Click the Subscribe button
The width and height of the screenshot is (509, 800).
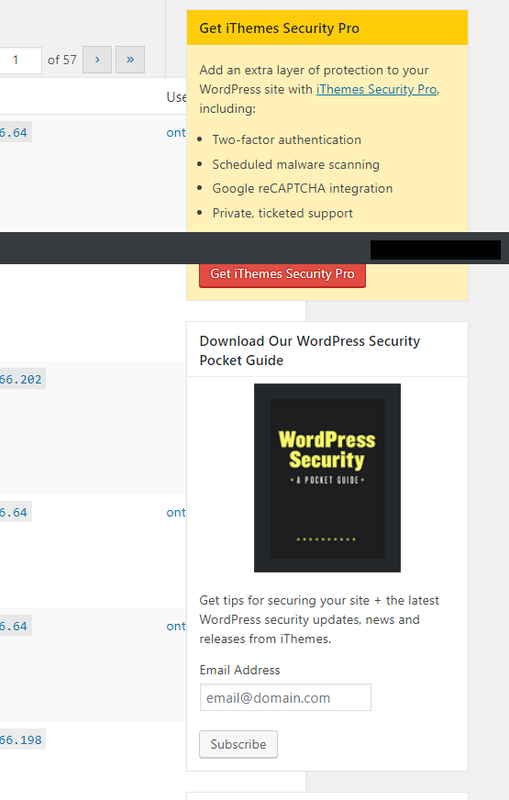[238, 744]
